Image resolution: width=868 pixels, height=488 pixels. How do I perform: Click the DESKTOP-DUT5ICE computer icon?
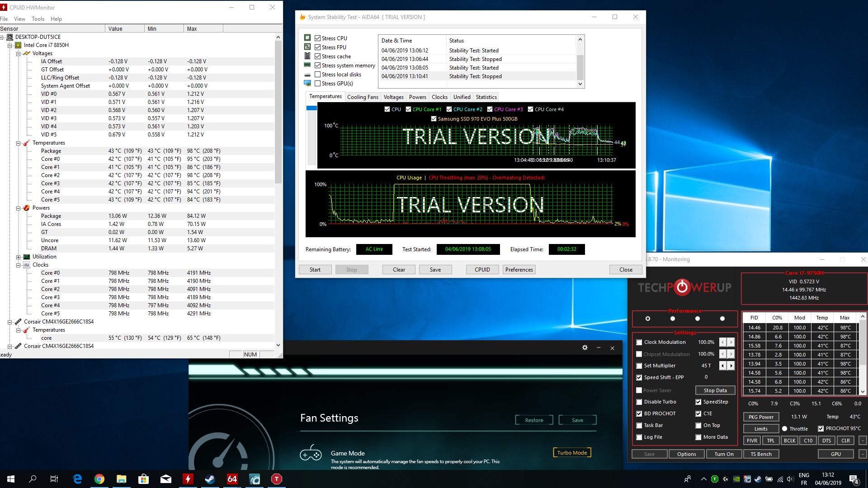[x=9, y=37]
